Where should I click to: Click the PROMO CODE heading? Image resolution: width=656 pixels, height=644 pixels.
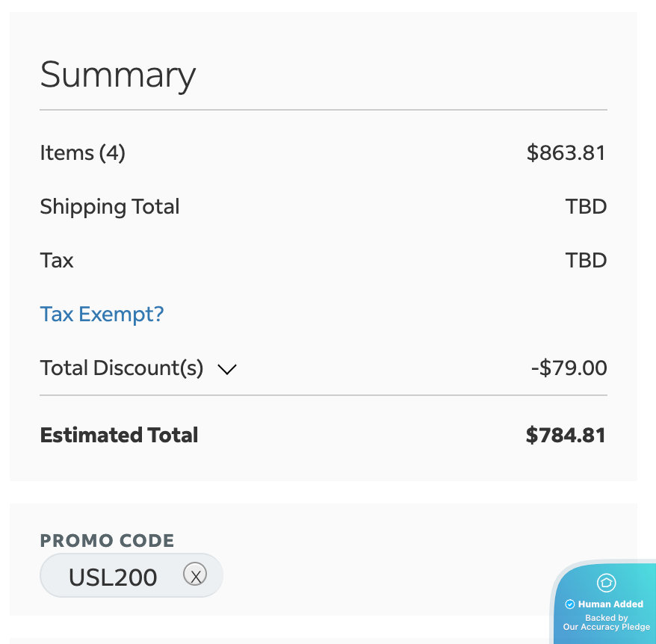(x=107, y=540)
